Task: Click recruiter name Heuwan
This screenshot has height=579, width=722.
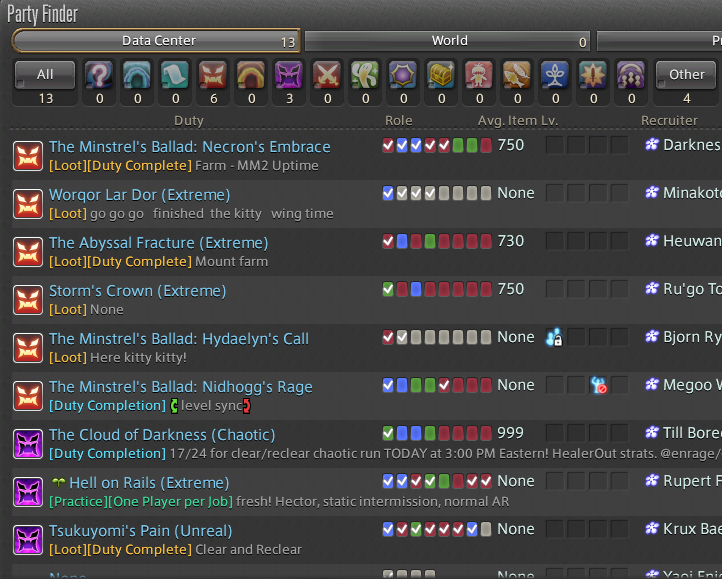Action: pos(692,241)
